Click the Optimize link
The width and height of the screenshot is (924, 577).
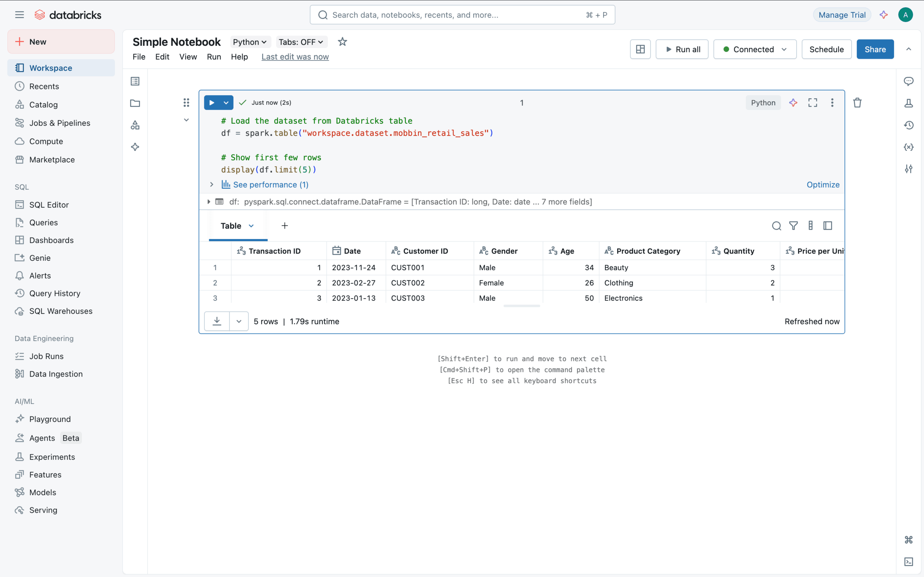(x=823, y=185)
